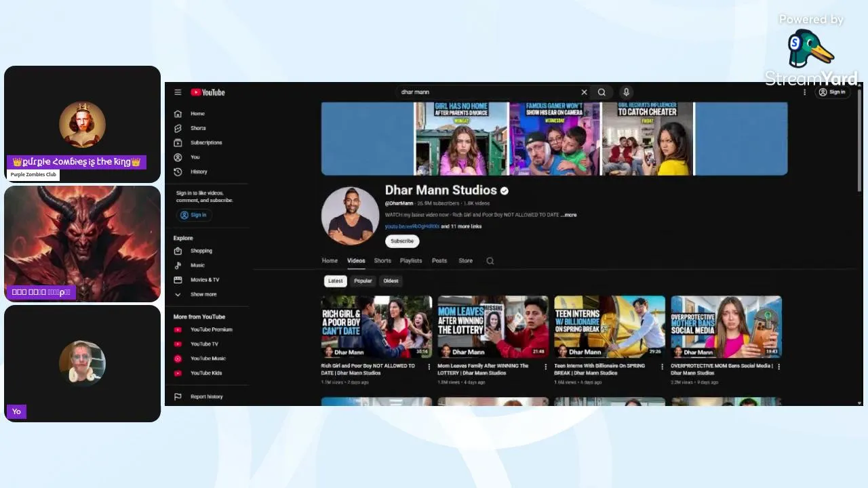This screenshot has width=868, height=488.
Task: Open the 'OVERPROTECTIVE MOM Bans Social Media' title
Action: (722, 369)
